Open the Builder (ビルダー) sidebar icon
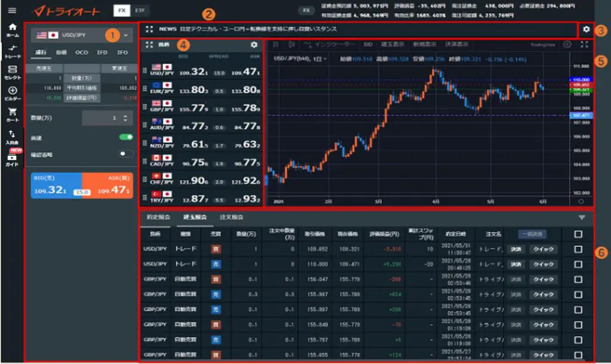Viewport: 611px width, 364px height. click(x=12, y=93)
